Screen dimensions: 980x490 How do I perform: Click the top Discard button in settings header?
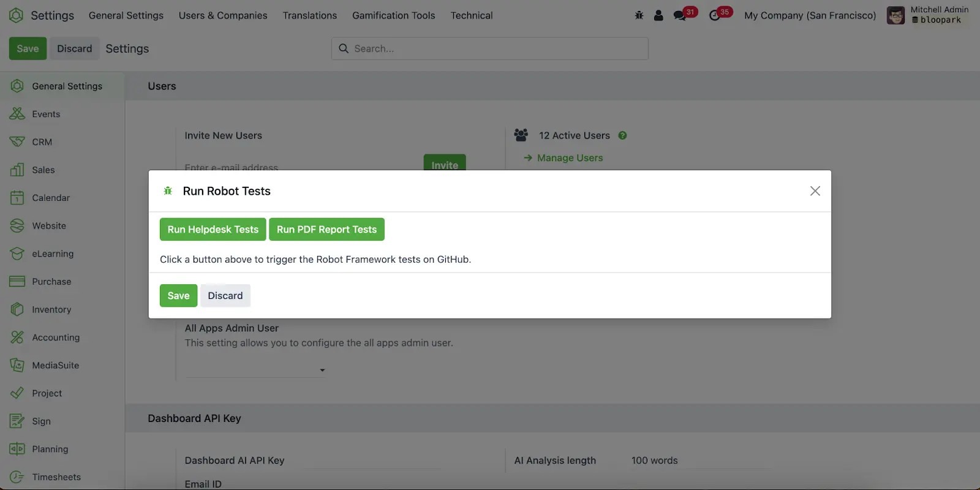click(75, 48)
